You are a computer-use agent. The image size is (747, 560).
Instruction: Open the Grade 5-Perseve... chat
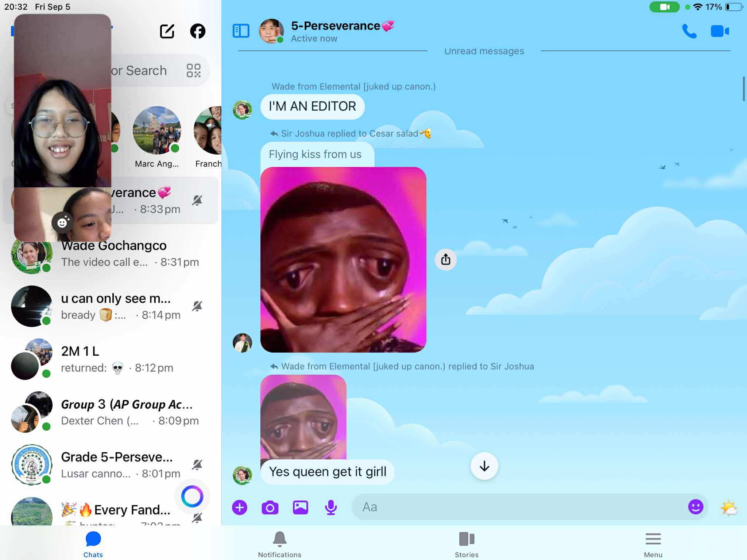tap(111, 465)
